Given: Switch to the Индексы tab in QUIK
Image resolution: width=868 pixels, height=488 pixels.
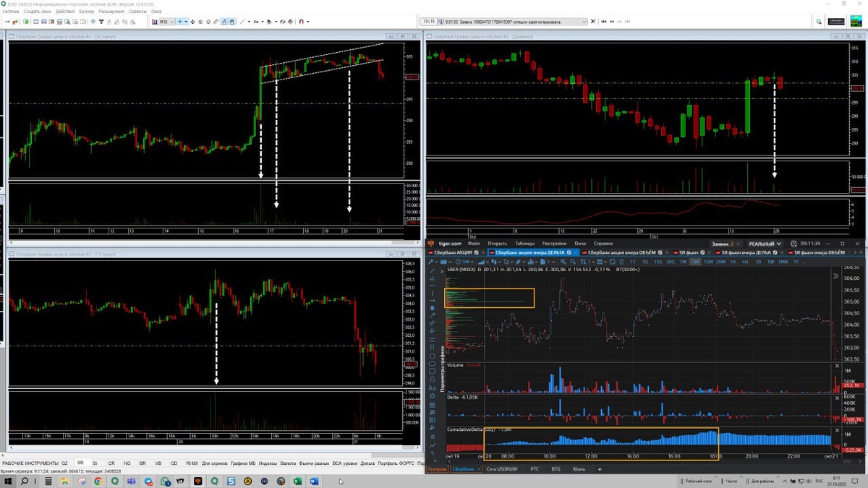Looking at the screenshot, I should tap(268, 463).
